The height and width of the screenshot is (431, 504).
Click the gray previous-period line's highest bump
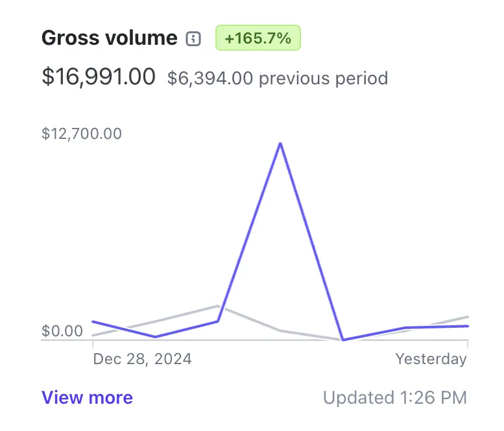[218, 305]
